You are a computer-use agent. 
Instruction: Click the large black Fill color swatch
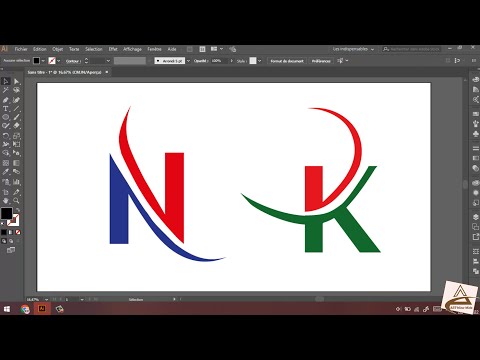click(7, 213)
